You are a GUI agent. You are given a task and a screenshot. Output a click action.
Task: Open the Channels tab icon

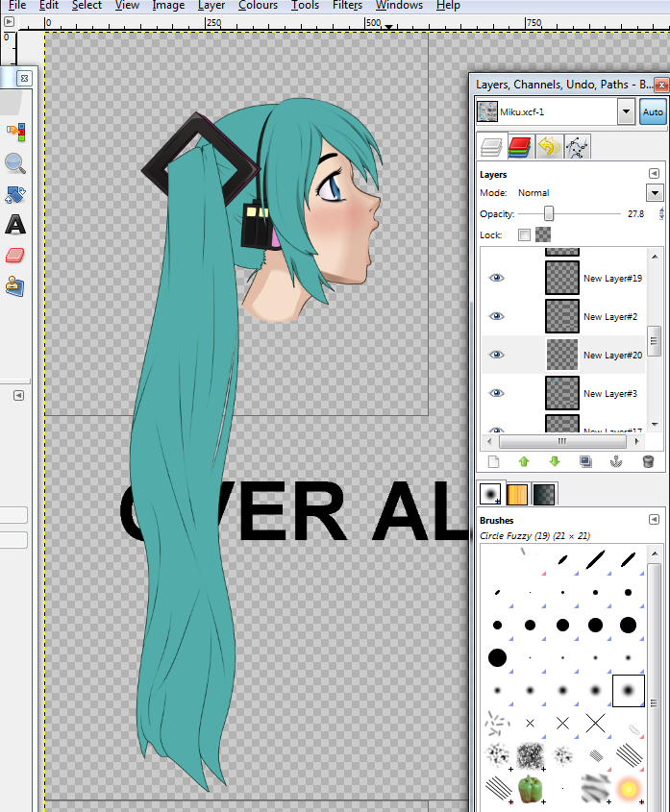coord(519,146)
